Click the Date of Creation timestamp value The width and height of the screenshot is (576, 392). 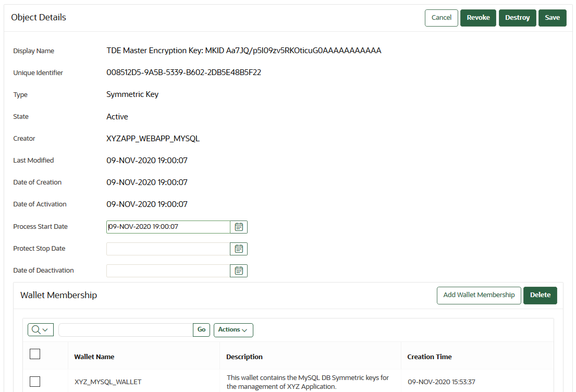pyautogui.click(x=147, y=182)
